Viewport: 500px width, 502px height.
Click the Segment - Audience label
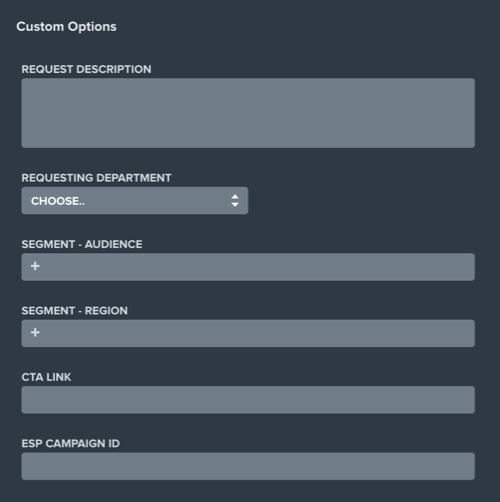pos(82,244)
